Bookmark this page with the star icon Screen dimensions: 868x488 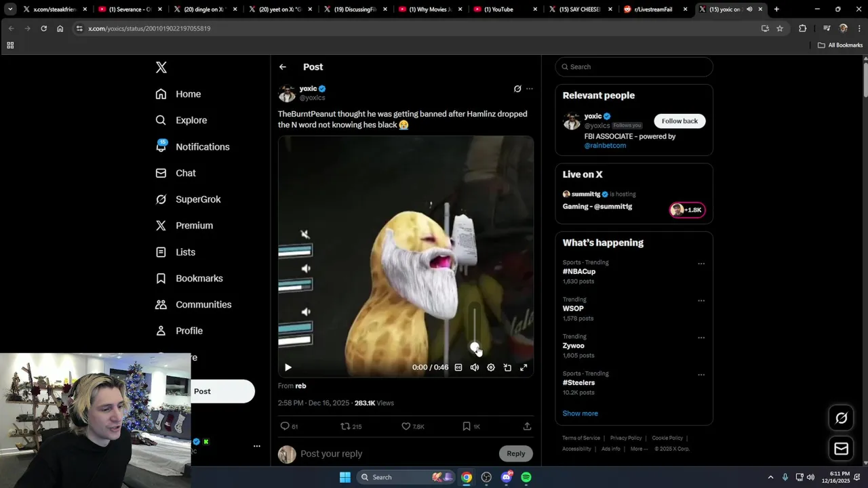780,28
